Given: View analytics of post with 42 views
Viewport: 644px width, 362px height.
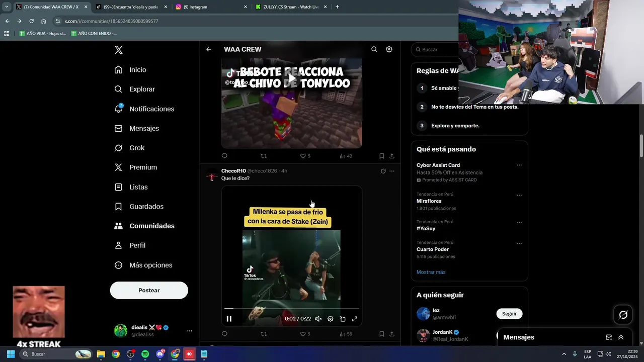Looking at the screenshot, I should pos(346,156).
